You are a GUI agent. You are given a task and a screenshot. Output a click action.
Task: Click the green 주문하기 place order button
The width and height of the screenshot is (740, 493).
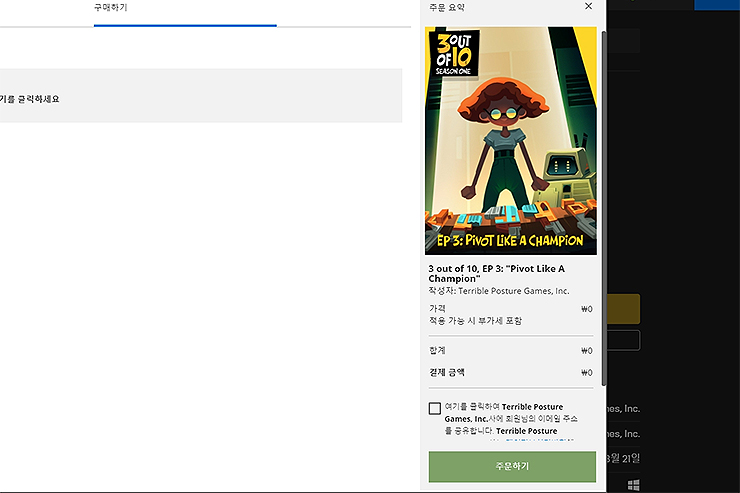512,466
